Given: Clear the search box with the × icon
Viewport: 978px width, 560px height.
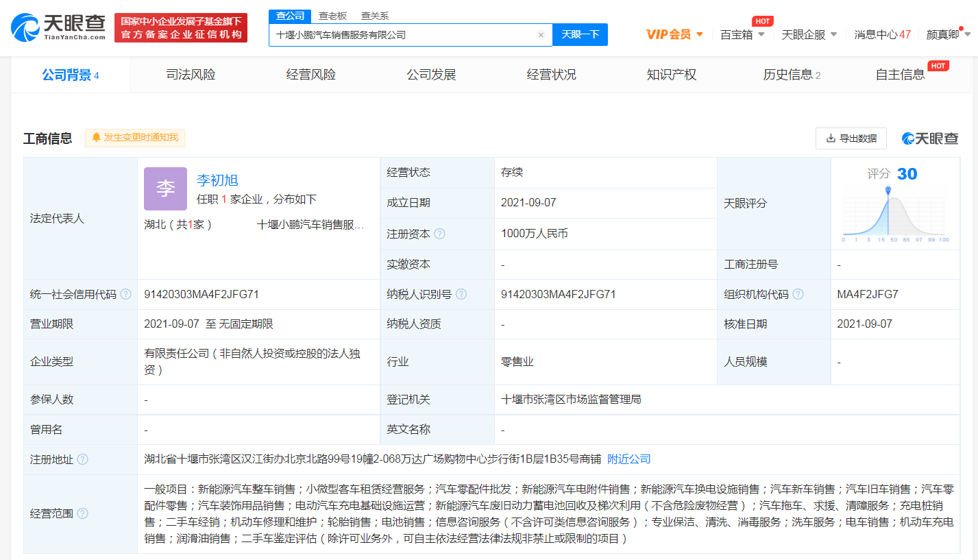Looking at the screenshot, I should 541,35.
